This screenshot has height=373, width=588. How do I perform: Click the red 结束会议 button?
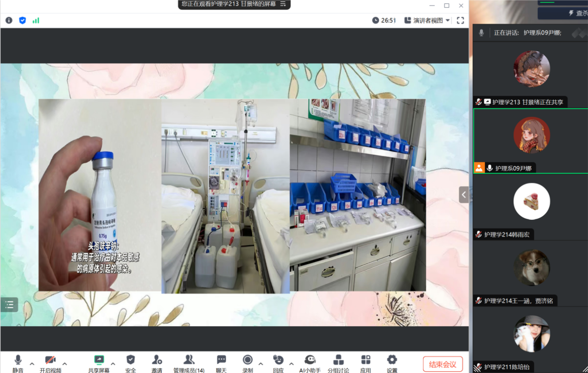[x=443, y=364]
